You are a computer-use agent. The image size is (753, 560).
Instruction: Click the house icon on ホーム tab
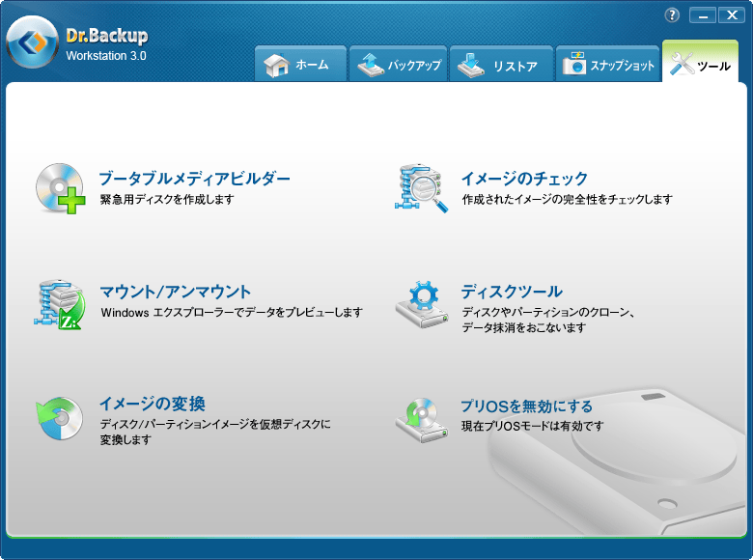(x=276, y=66)
